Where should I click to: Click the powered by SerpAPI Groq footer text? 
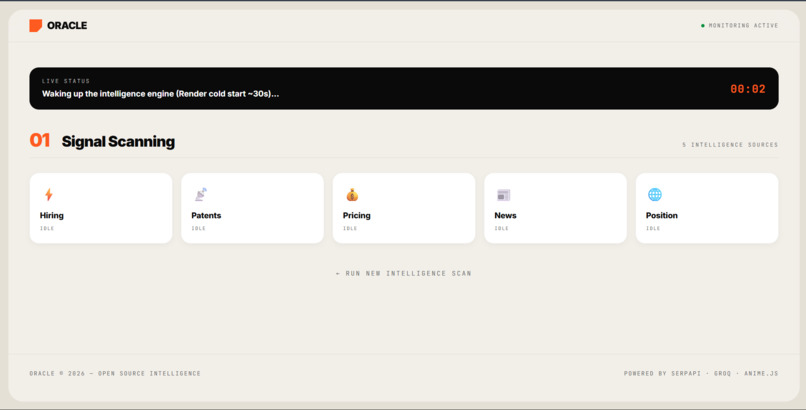pyautogui.click(x=701, y=374)
